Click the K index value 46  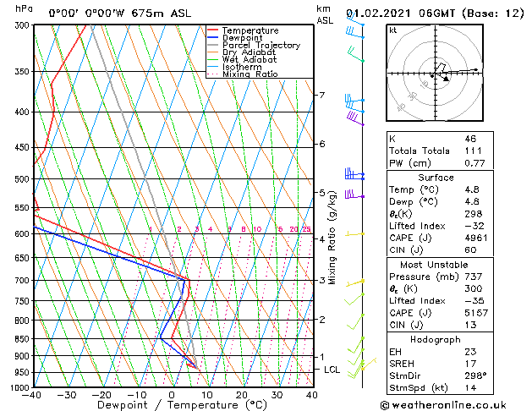point(470,139)
